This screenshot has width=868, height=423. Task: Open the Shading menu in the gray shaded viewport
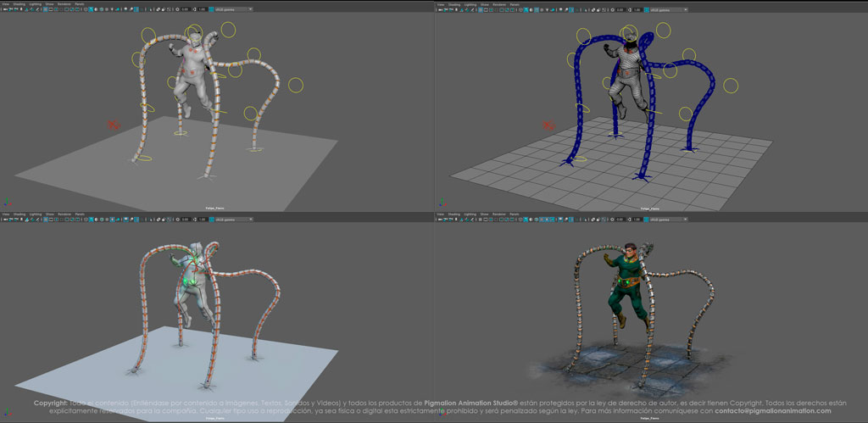(19, 4)
